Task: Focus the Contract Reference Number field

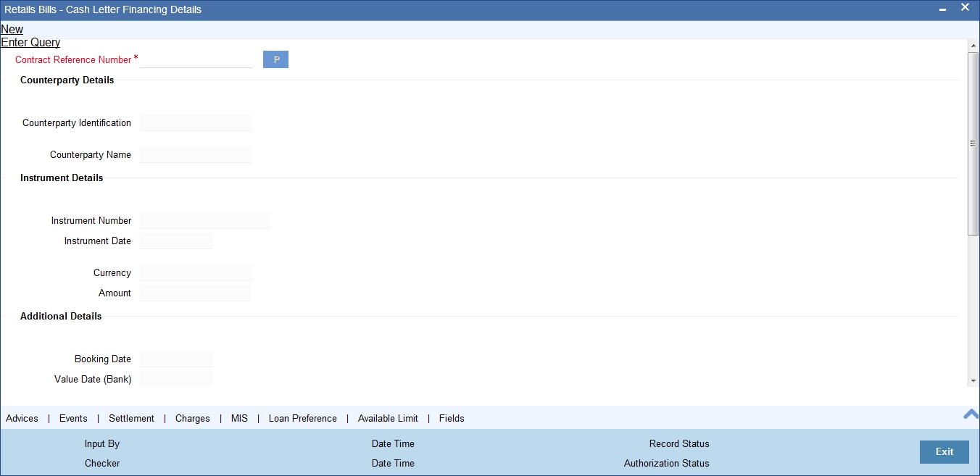Action: tap(196, 60)
